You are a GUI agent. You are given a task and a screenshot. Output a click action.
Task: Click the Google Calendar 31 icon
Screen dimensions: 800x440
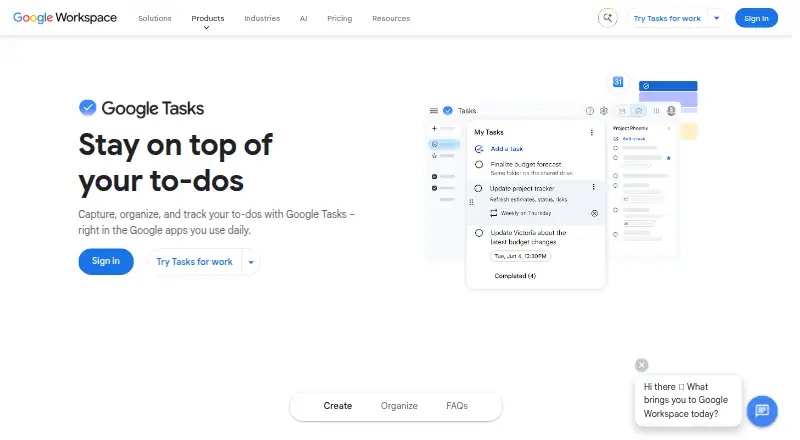pyautogui.click(x=618, y=82)
